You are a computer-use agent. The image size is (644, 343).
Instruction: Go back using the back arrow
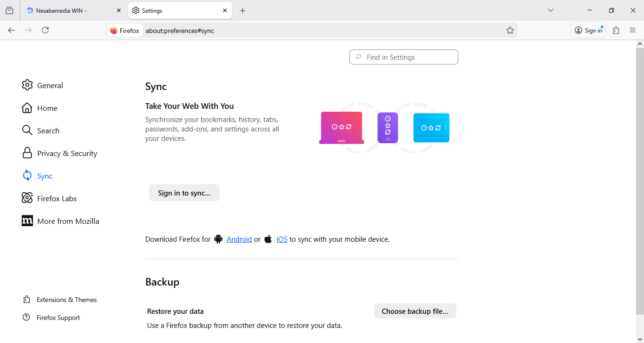(x=11, y=30)
